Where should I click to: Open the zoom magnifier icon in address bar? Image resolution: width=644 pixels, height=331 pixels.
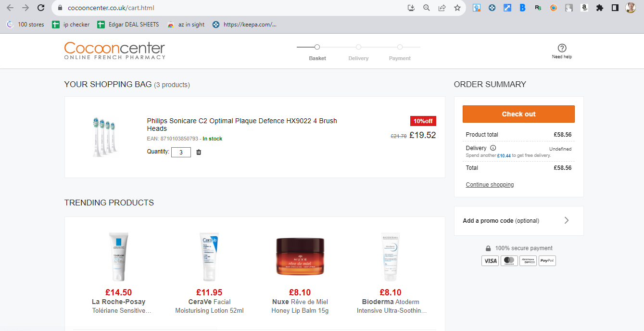click(426, 8)
